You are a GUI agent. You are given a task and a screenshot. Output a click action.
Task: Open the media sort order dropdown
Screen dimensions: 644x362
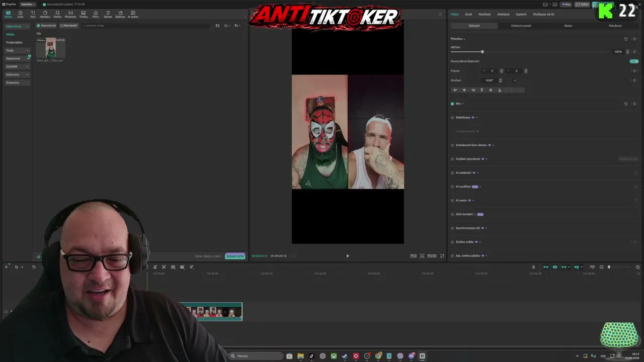point(227,26)
